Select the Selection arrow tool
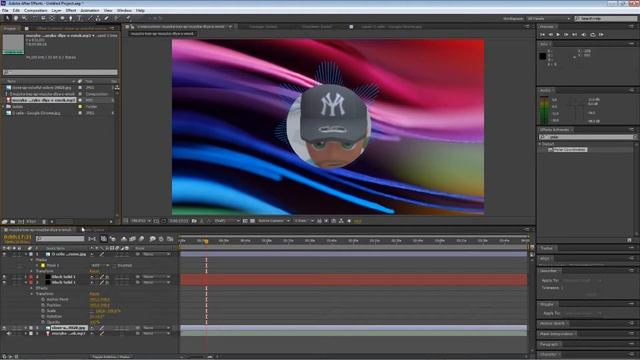 click(7, 18)
